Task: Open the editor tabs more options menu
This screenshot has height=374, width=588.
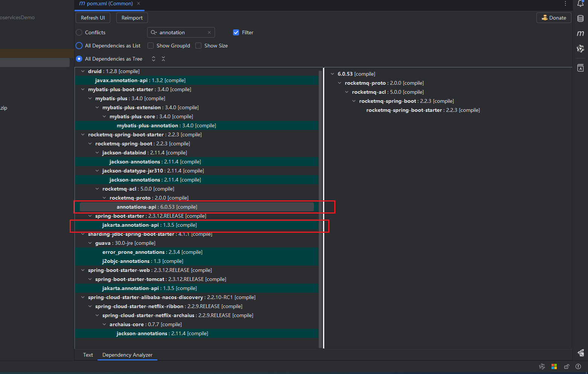Action: point(565,3)
